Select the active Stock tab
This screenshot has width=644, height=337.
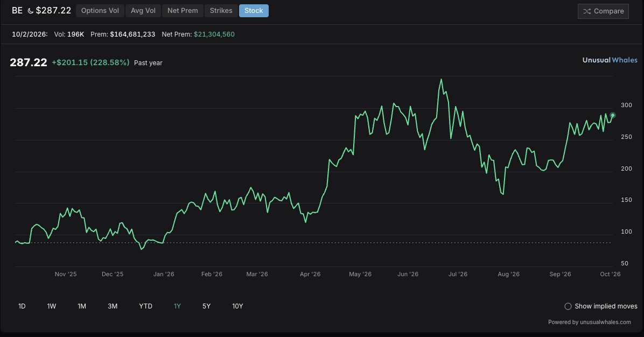click(254, 11)
